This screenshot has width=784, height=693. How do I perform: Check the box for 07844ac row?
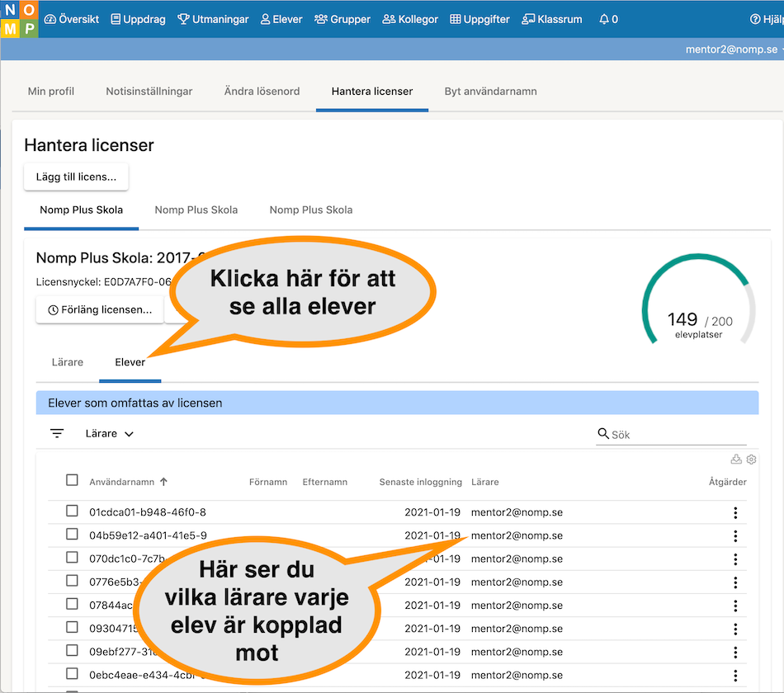coord(72,604)
